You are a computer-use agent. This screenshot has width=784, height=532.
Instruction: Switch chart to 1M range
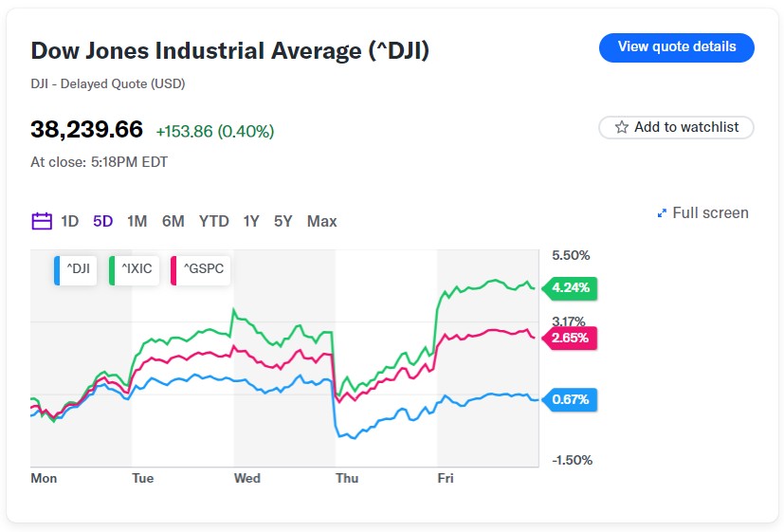tap(137, 221)
